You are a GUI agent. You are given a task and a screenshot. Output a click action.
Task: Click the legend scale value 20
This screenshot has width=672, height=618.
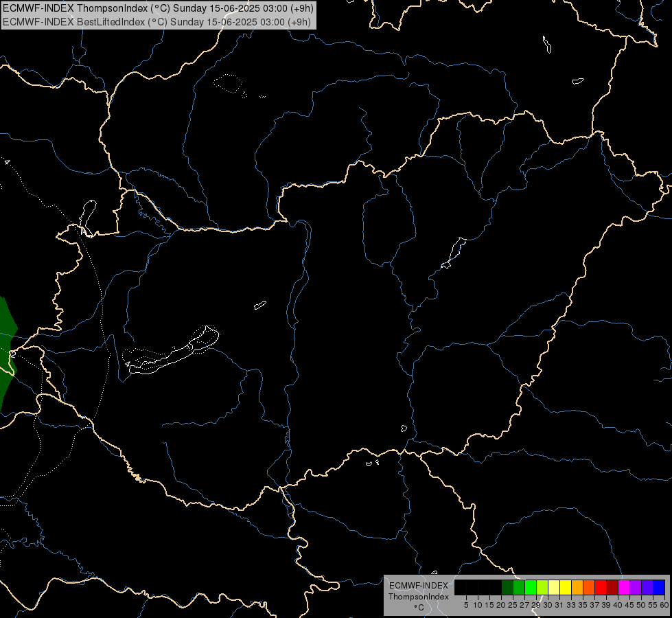click(501, 605)
